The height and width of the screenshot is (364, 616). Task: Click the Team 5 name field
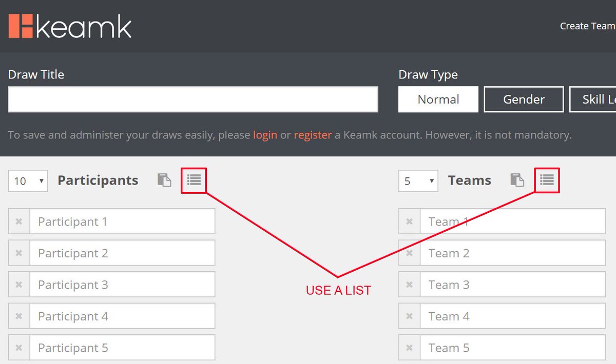pos(513,348)
